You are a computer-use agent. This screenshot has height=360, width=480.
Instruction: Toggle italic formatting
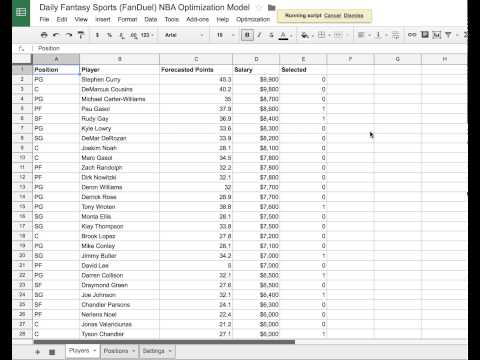(x=259, y=35)
